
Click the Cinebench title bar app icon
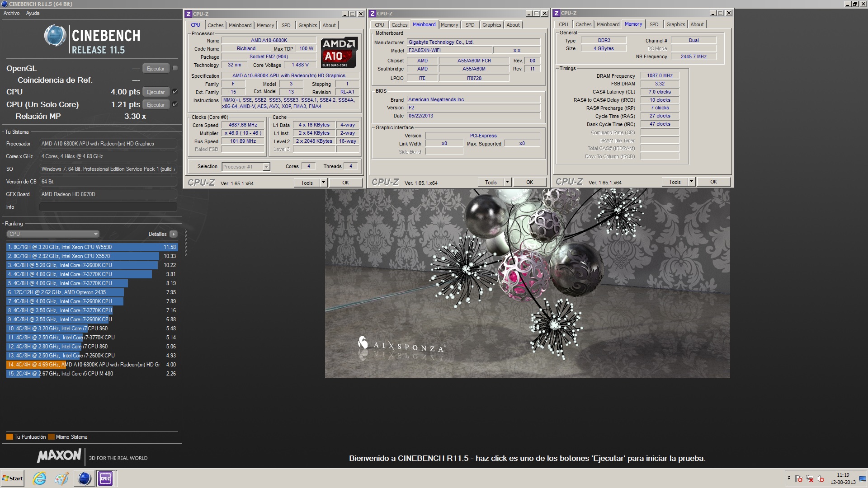pyautogui.click(x=5, y=4)
